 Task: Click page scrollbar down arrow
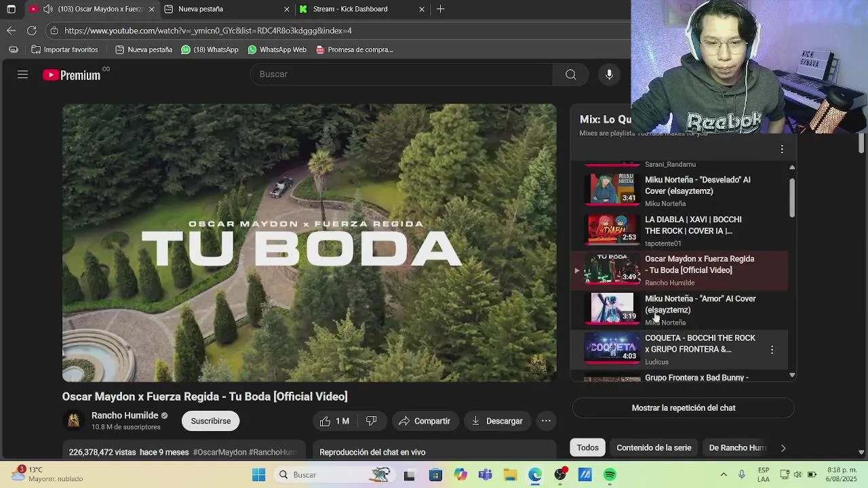pyautogui.click(x=861, y=452)
